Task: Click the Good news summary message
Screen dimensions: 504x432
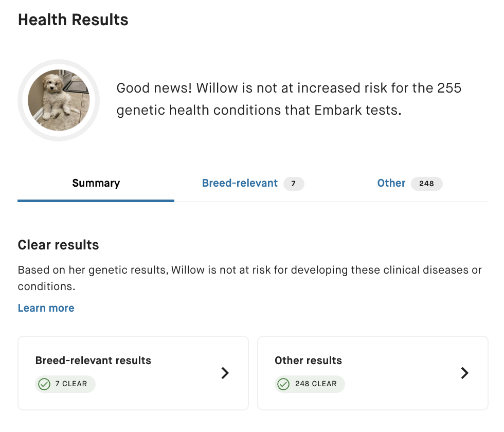Action: point(289,99)
